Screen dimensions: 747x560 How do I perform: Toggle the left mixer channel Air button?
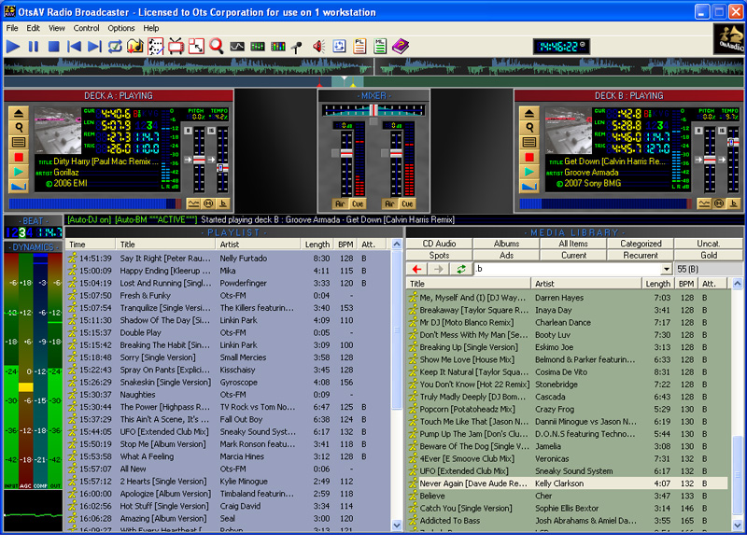340,203
